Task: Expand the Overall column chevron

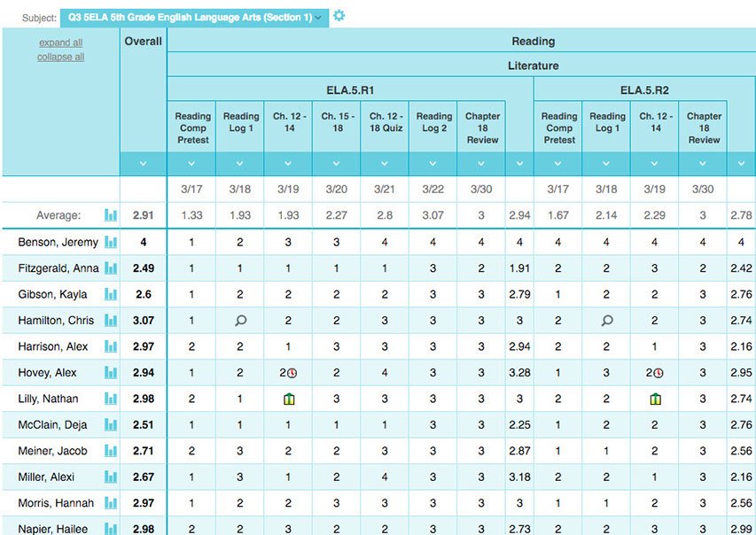Action: pos(144,164)
